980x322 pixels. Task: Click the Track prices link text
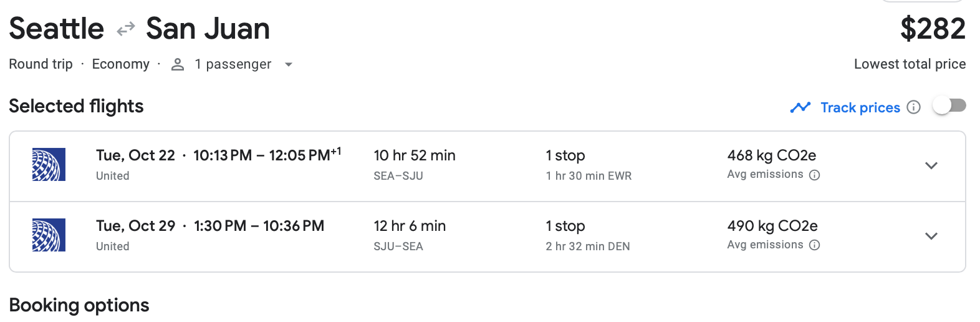[x=860, y=107]
